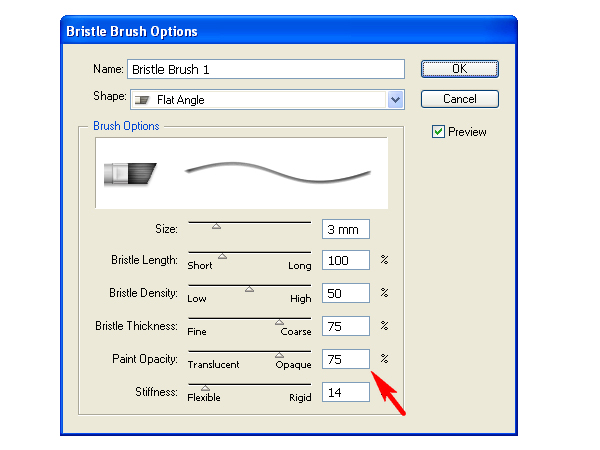The image size is (600, 450).
Task: Click the Rigid label under Stiffness
Action: pos(300,398)
